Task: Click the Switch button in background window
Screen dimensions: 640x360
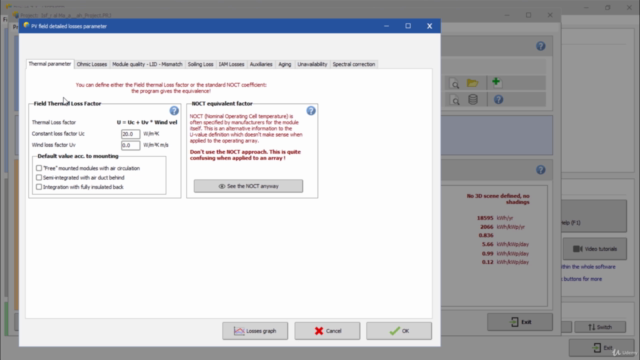Action: (x=600, y=327)
